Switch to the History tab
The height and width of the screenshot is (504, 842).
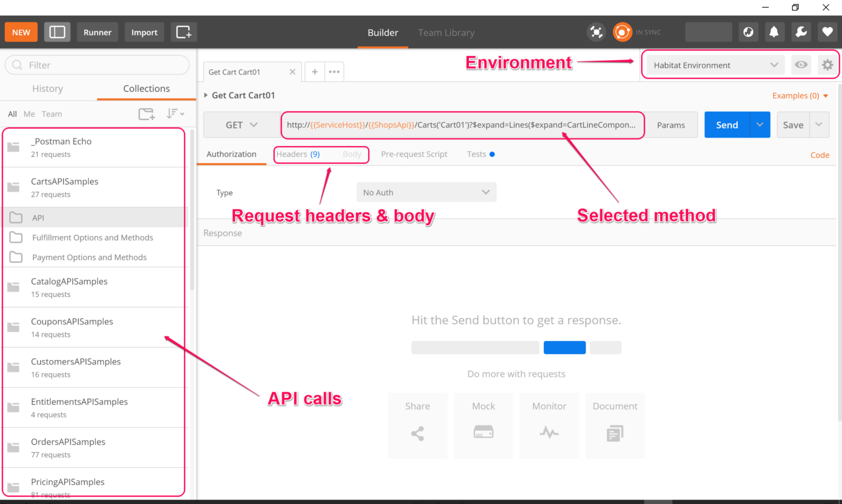click(x=47, y=88)
